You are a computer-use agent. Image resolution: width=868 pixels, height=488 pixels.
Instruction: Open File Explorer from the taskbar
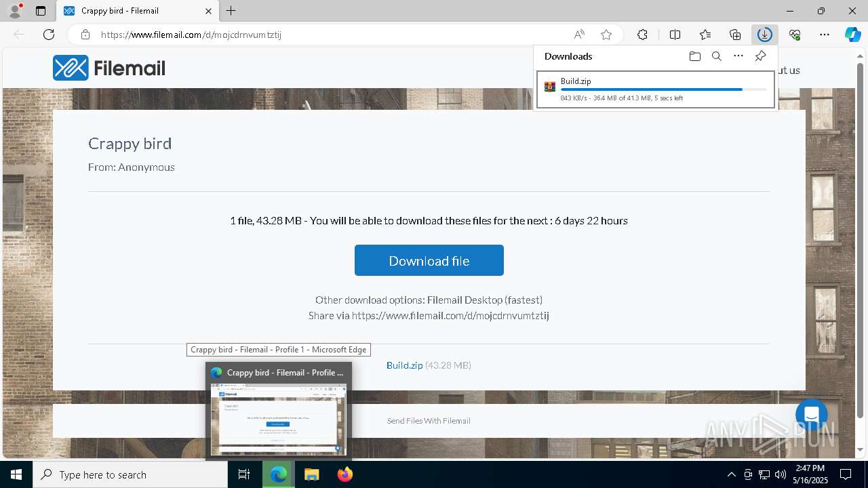pyautogui.click(x=311, y=474)
